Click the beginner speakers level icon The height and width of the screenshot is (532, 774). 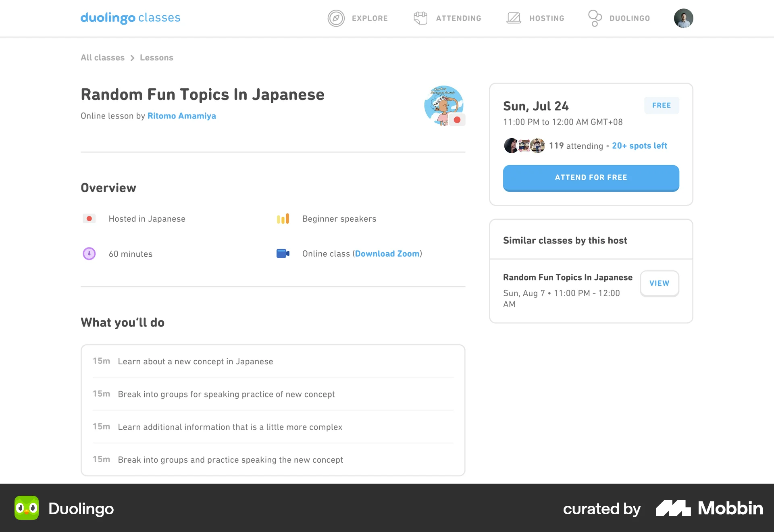(x=283, y=218)
